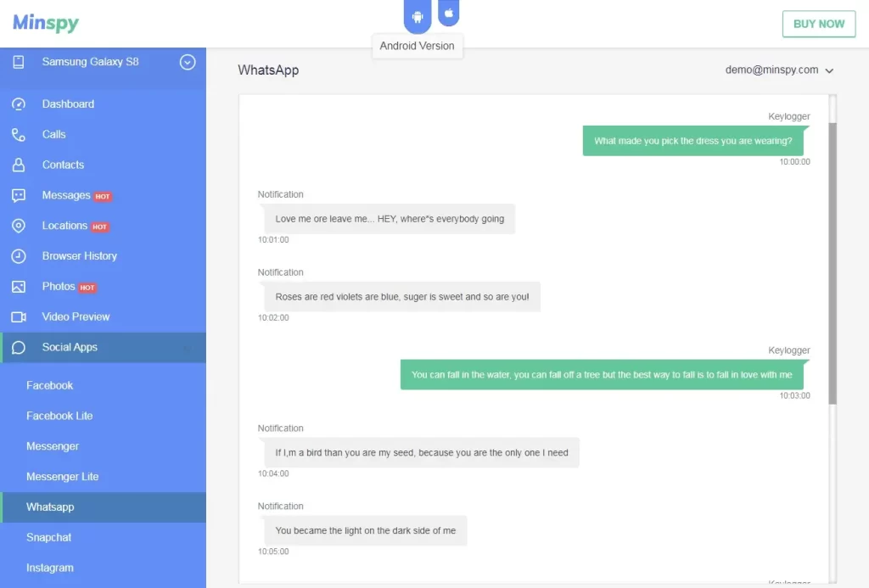The width and height of the screenshot is (869, 588).
Task: Open the Browser History section
Action: coord(103,256)
